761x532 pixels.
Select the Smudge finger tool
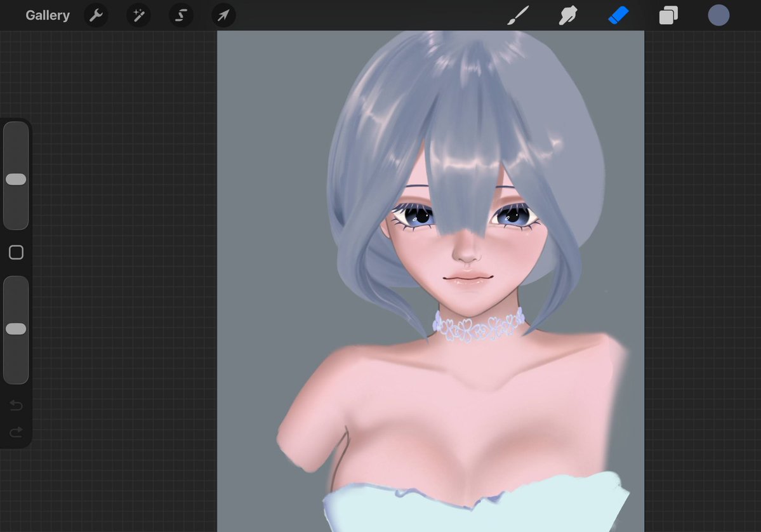[568, 15]
